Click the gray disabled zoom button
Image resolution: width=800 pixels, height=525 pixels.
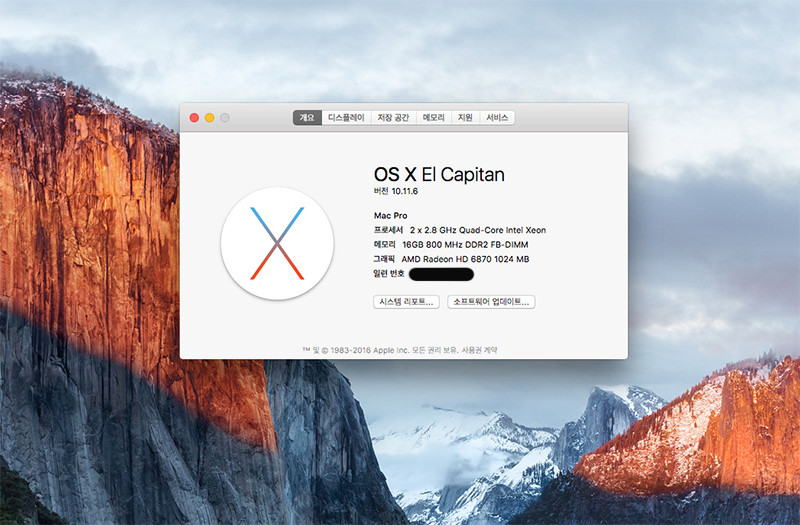pos(225,118)
